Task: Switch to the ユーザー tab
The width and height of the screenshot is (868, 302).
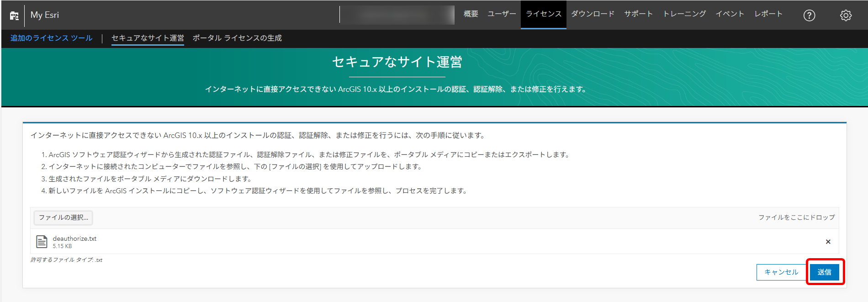Action: tap(502, 14)
